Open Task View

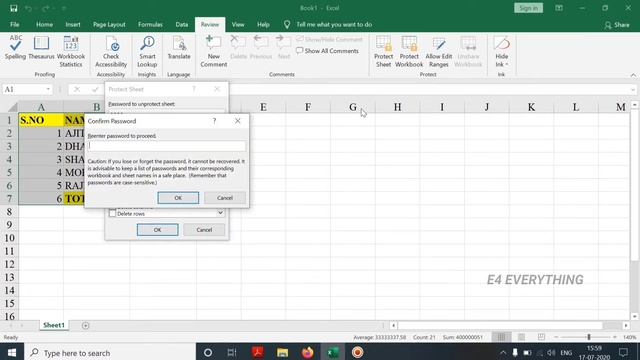232,353
